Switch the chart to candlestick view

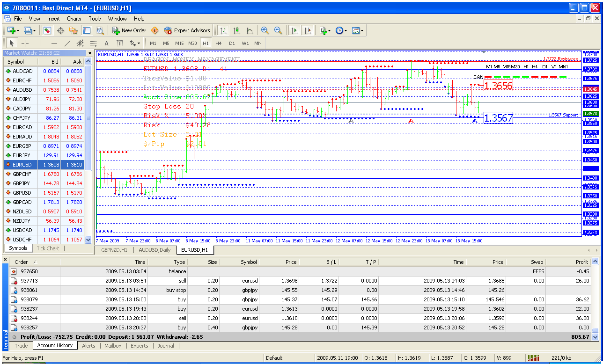pyautogui.click(x=236, y=30)
